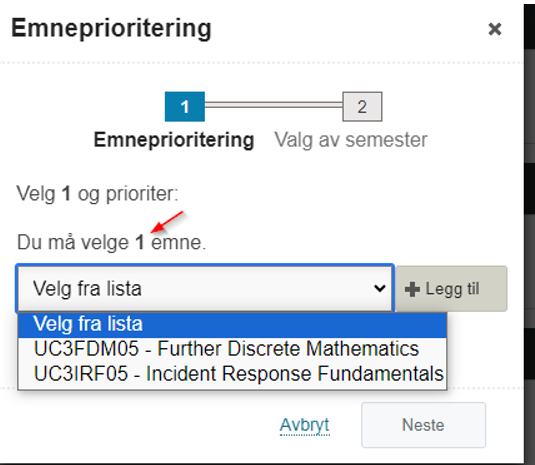This screenshot has height=465, width=535.
Task: Go to Valg av semester step label
Action: point(351,140)
